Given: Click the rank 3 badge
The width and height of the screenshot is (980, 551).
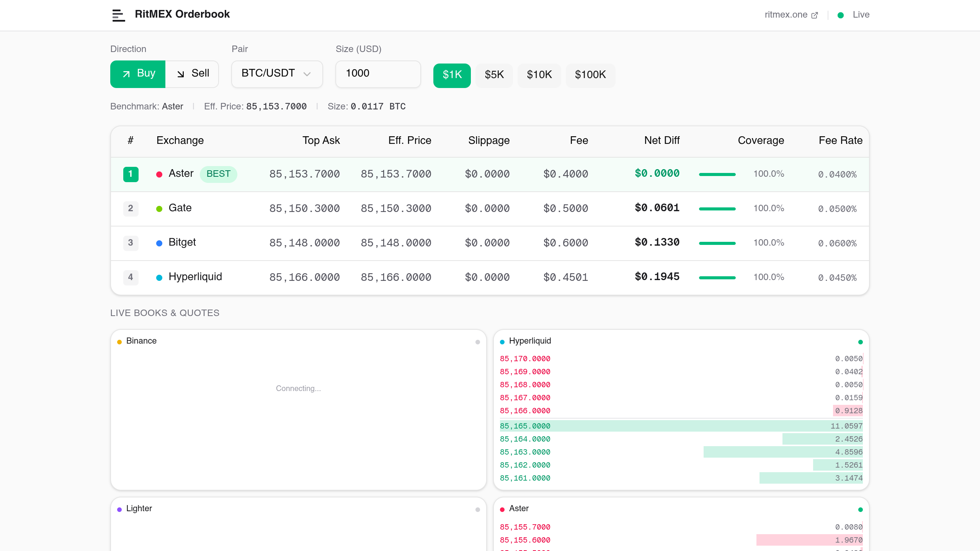Looking at the screenshot, I should coord(131,243).
